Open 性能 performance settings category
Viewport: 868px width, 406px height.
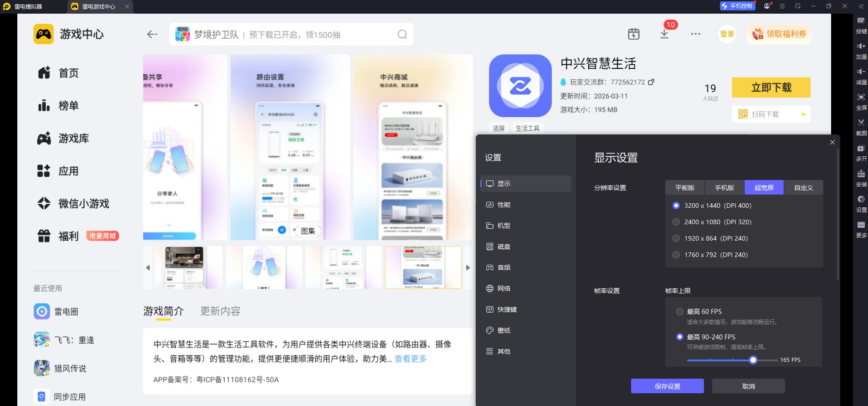[x=525, y=205]
